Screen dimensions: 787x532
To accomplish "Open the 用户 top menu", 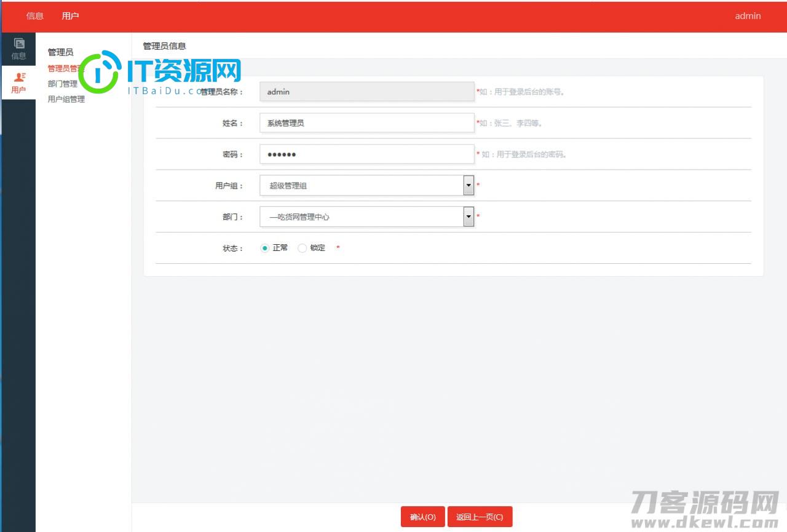I will 71,16.
